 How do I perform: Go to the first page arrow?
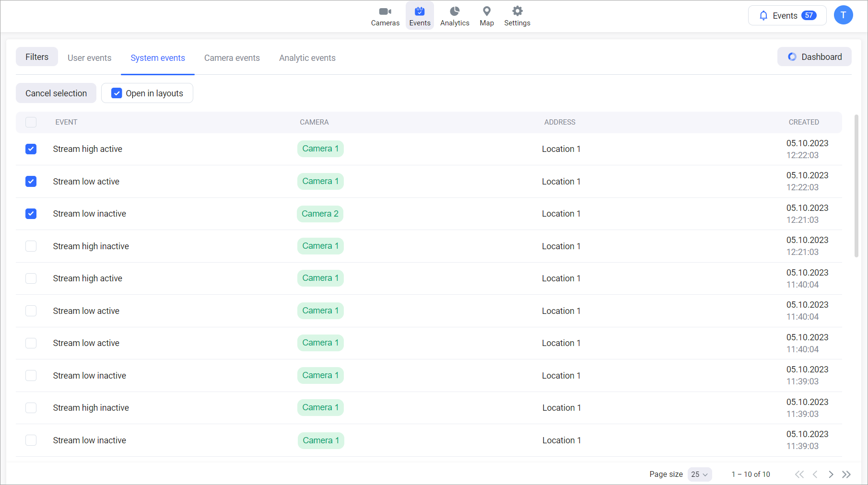[x=799, y=474]
